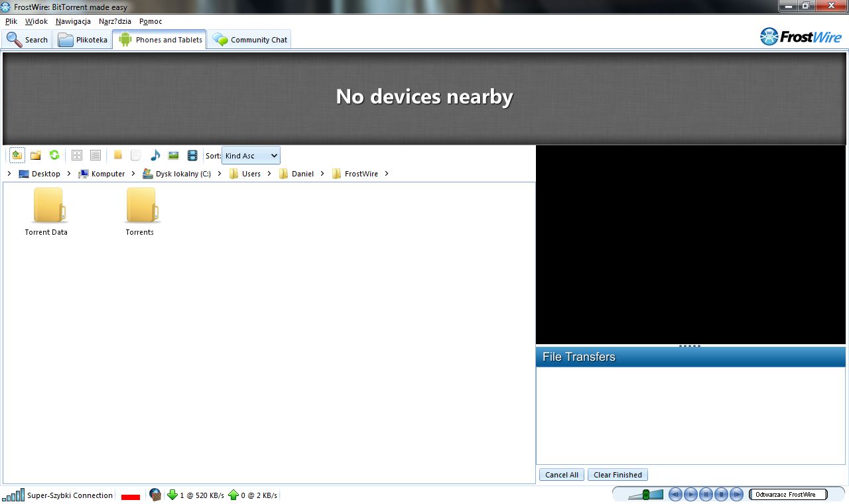Viewport: 849px width, 504px height.
Task: Open the Community Chat tab
Action: 249,40
